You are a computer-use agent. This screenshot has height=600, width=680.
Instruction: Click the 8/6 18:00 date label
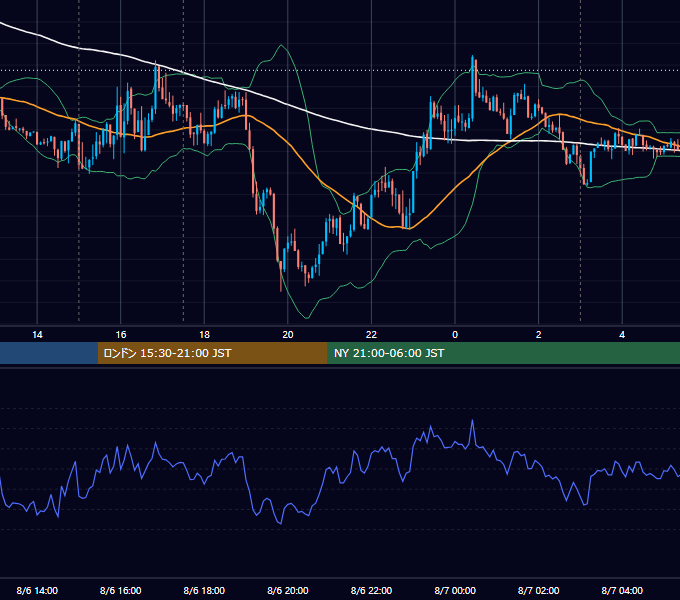204,590
